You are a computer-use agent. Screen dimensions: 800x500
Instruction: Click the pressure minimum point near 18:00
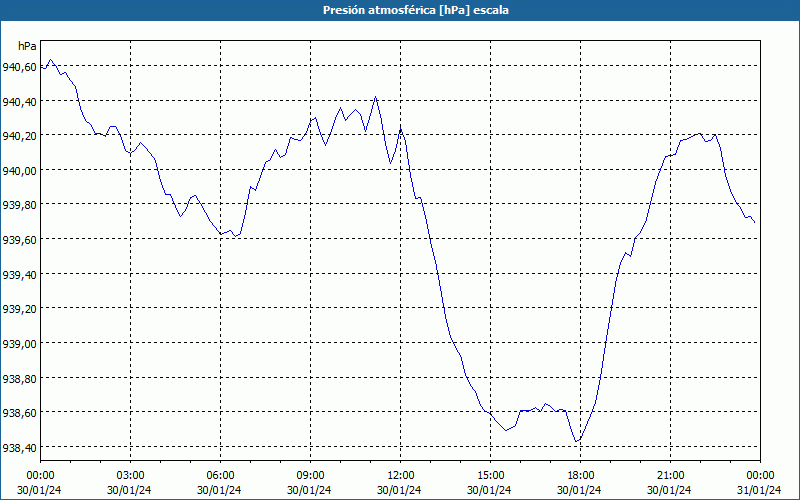click(576, 441)
